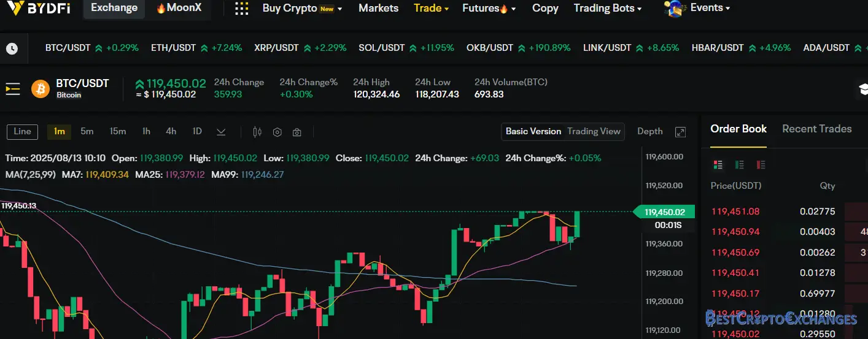Open the Copy trading page
Viewport: 868px width, 339px height.
545,8
